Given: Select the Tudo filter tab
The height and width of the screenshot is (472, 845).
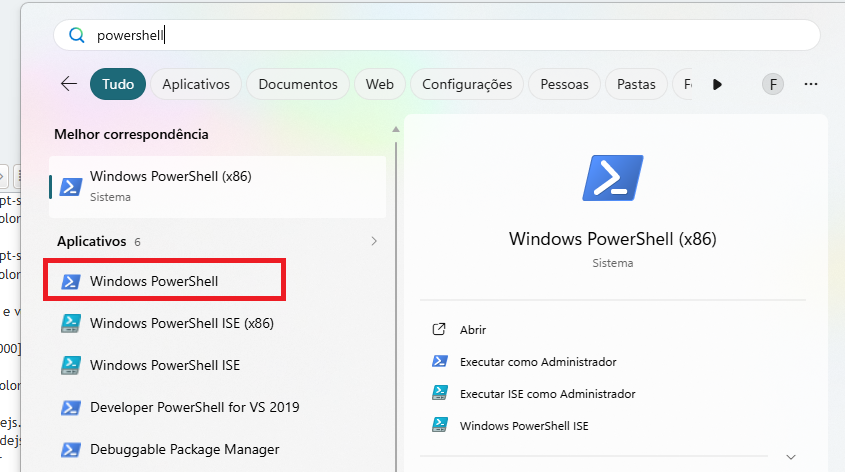Looking at the screenshot, I should (118, 84).
